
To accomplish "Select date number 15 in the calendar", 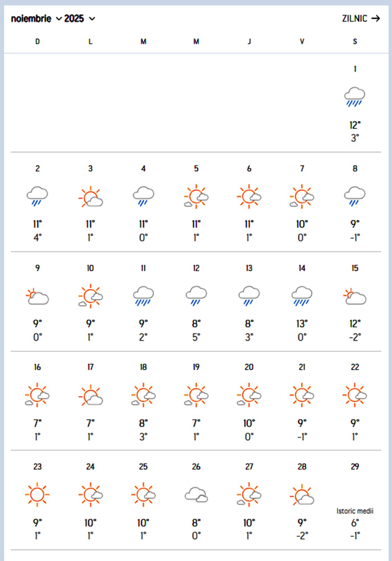I will (x=355, y=268).
